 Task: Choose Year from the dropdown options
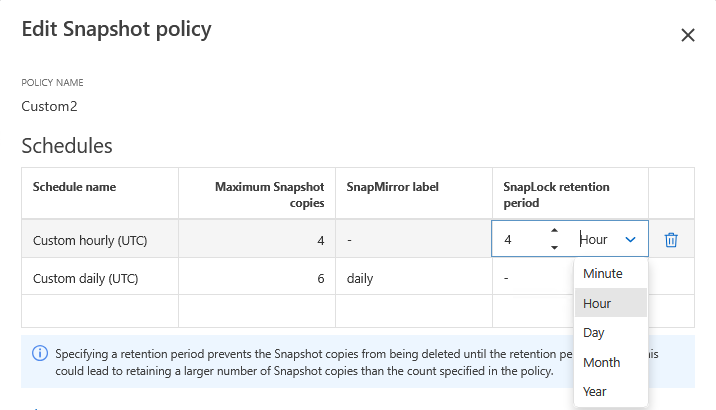point(595,391)
